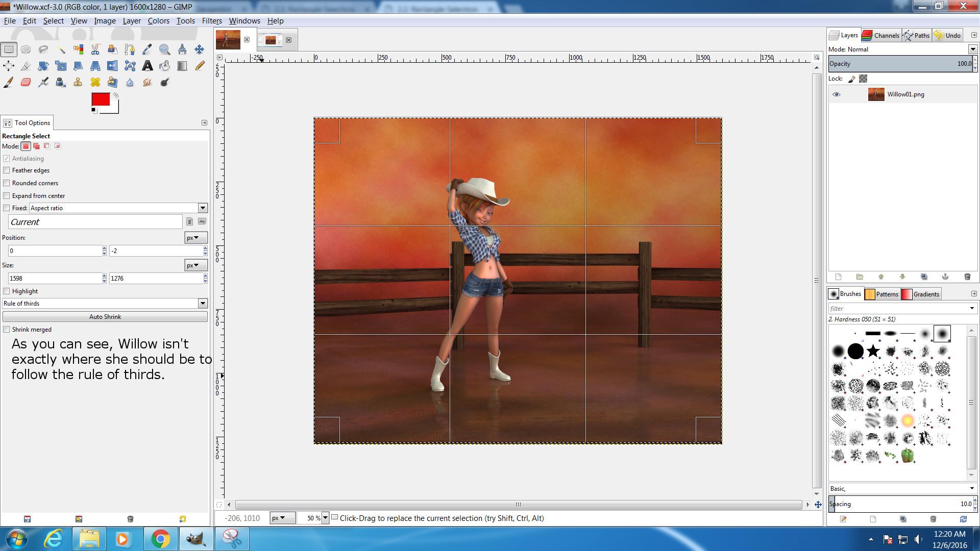Expand the Fixed Aspect ratio dropdown

(x=203, y=208)
